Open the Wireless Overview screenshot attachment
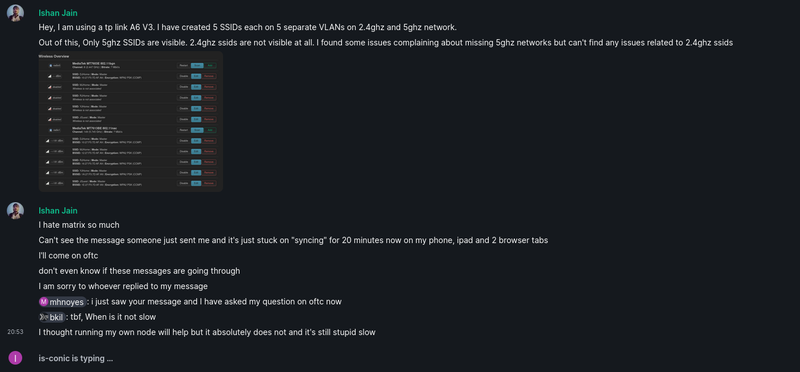Viewport: 800px width, 372px height. tap(131, 121)
